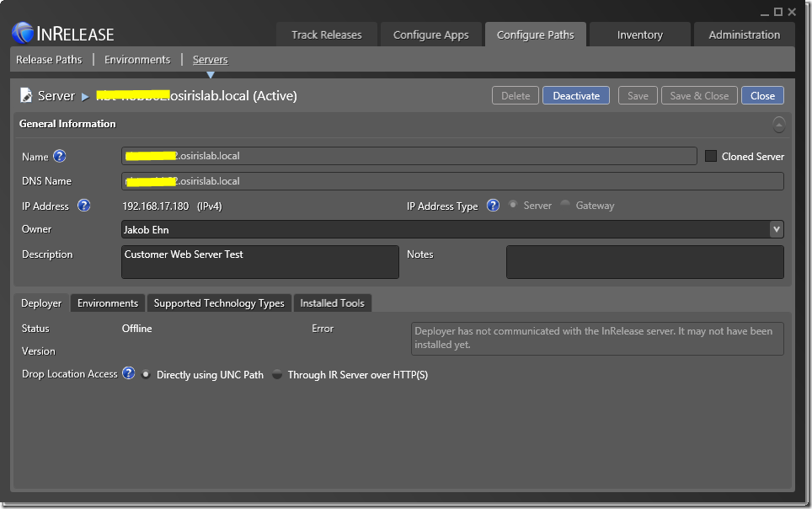Click the Save button
This screenshot has height=509, width=812.
click(638, 96)
